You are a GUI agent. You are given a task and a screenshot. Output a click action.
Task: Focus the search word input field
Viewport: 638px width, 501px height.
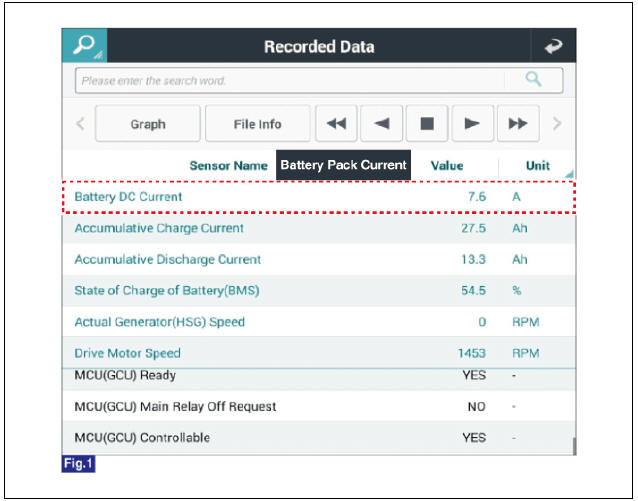point(319,81)
